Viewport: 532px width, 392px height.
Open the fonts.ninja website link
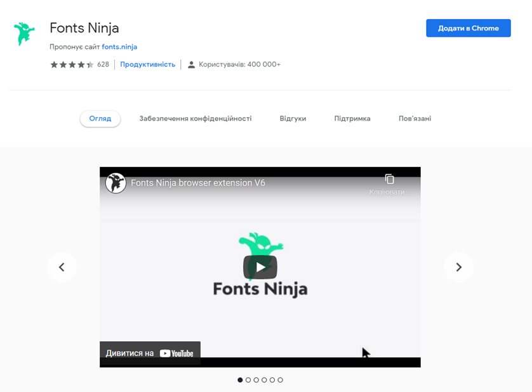(x=119, y=47)
